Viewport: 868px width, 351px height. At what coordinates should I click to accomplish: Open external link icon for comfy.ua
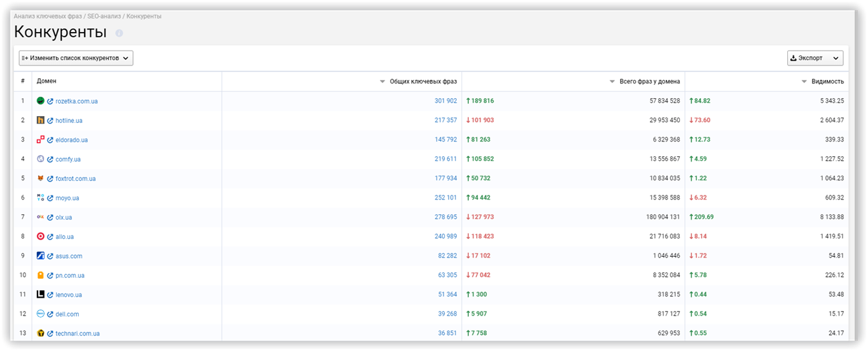coord(50,159)
